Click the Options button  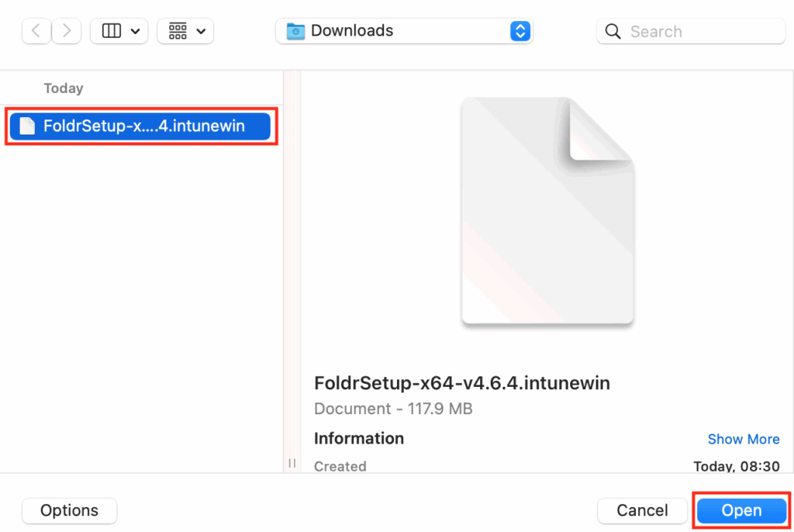[69, 510]
